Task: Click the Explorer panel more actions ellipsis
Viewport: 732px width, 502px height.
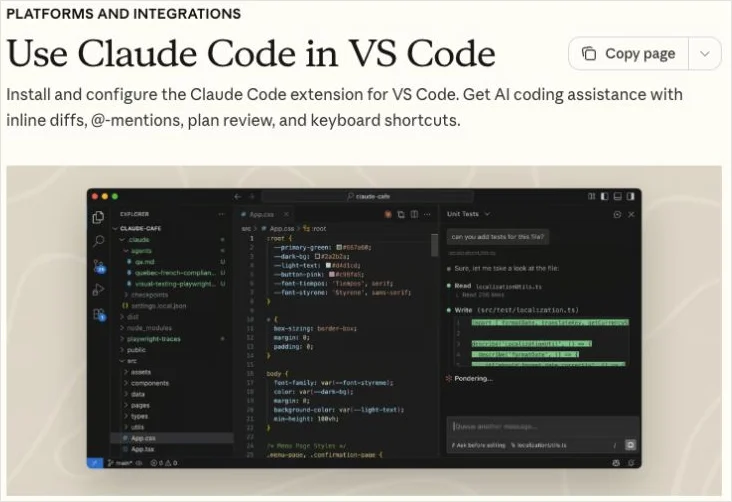Action: pos(221,214)
